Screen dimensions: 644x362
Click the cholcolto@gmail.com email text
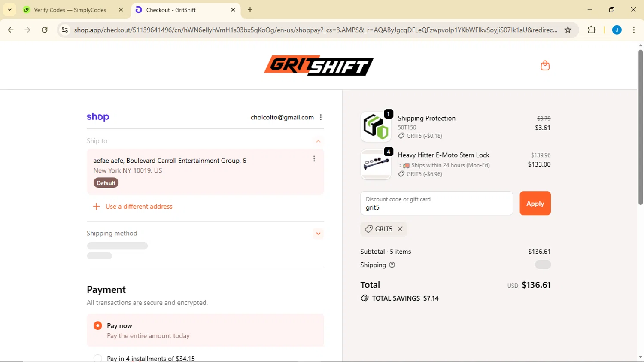[282, 117]
